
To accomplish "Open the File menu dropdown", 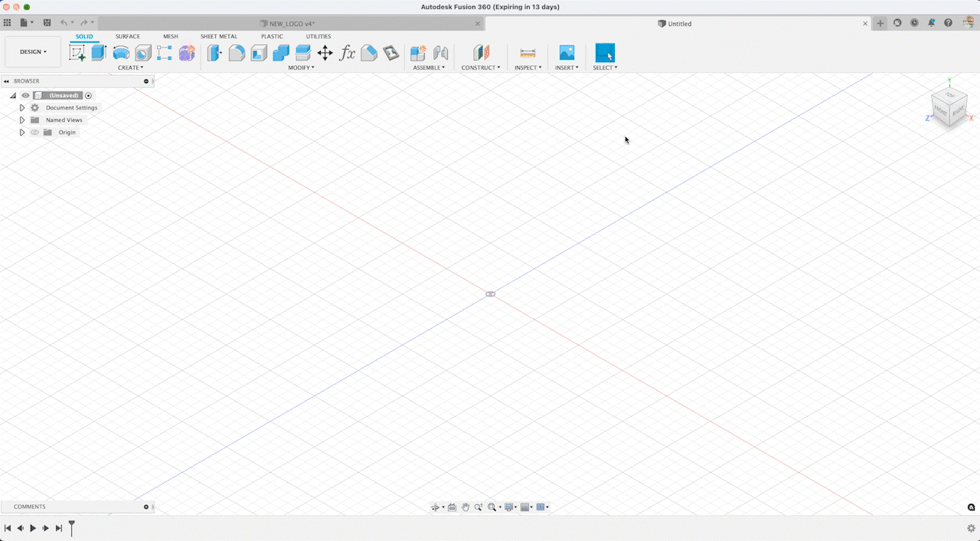I will (x=27, y=23).
